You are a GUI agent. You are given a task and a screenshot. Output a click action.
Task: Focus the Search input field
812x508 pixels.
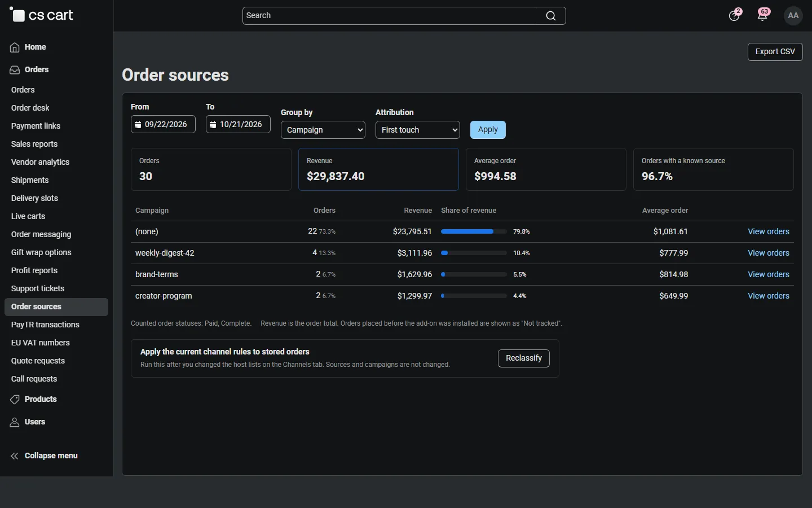[404, 16]
